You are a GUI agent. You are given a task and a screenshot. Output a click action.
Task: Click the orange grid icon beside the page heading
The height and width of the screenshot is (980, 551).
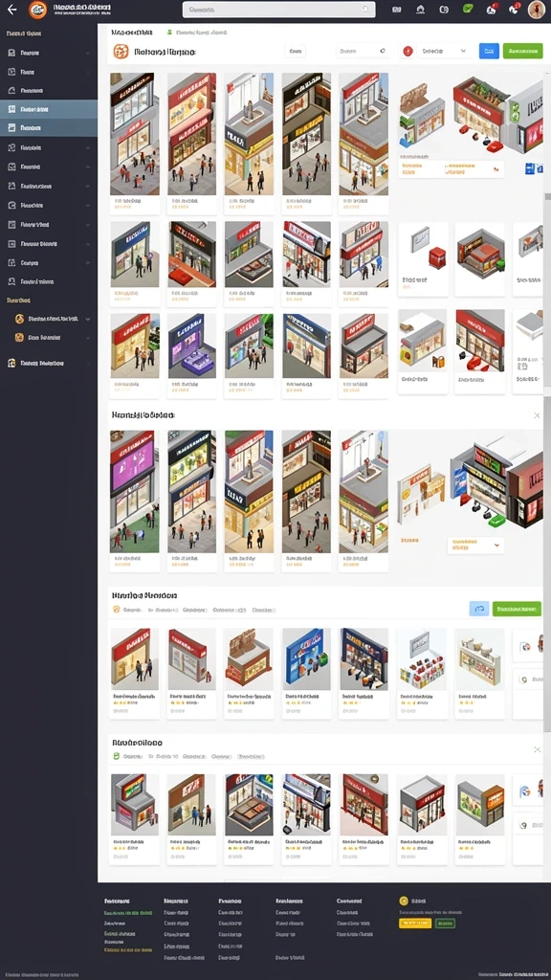[121, 52]
